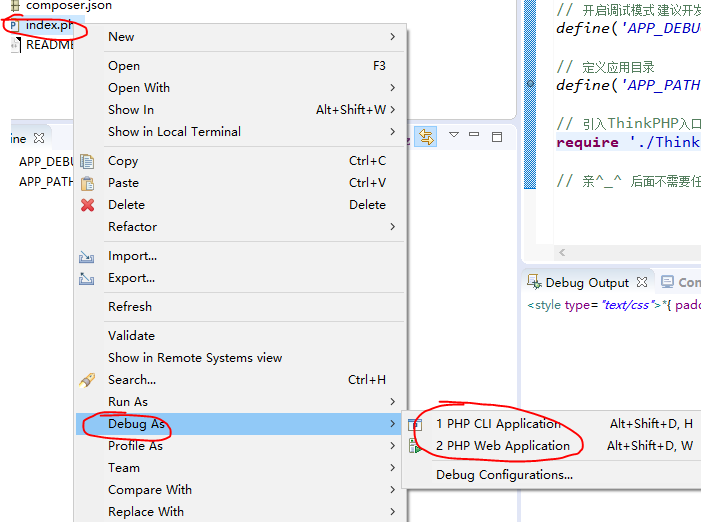The image size is (701, 522).
Task: Click the Import icon
Action: (x=86, y=257)
